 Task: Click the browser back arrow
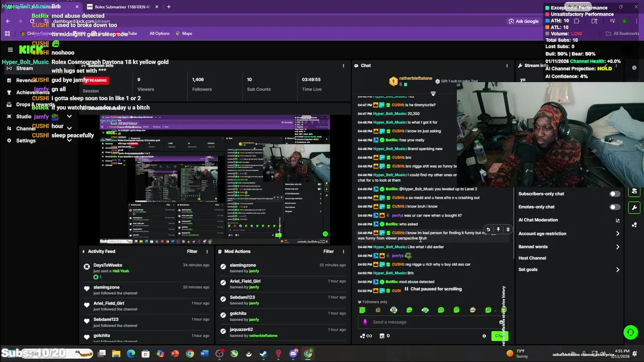(x=8, y=21)
